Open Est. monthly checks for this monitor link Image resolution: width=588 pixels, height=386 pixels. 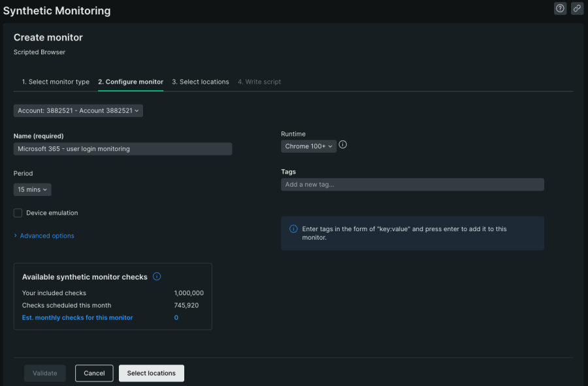(x=77, y=317)
